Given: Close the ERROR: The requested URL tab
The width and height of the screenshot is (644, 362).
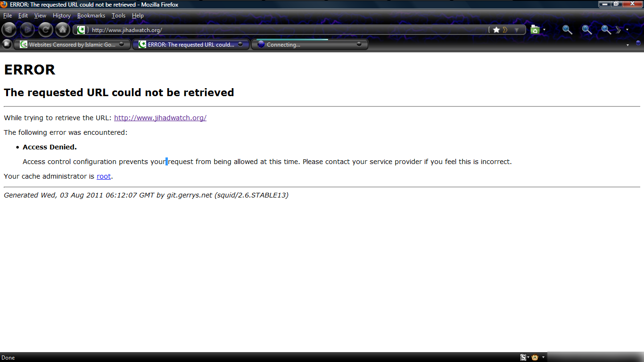Looking at the screenshot, I should coord(240,44).
